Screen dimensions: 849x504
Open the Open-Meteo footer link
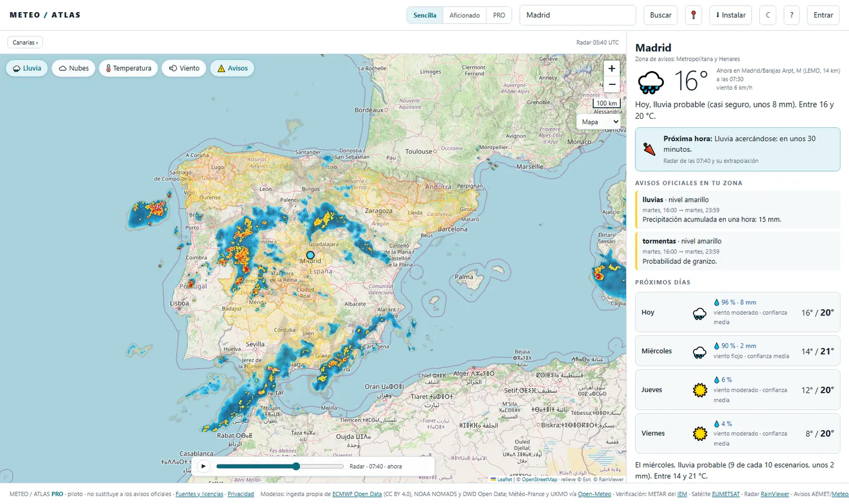(593, 494)
